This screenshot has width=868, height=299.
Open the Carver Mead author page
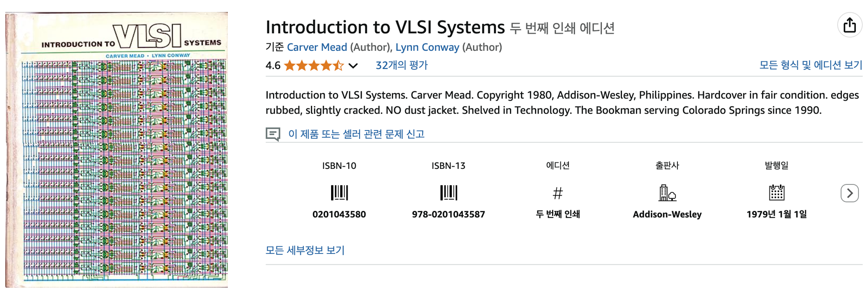pos(317,47)
